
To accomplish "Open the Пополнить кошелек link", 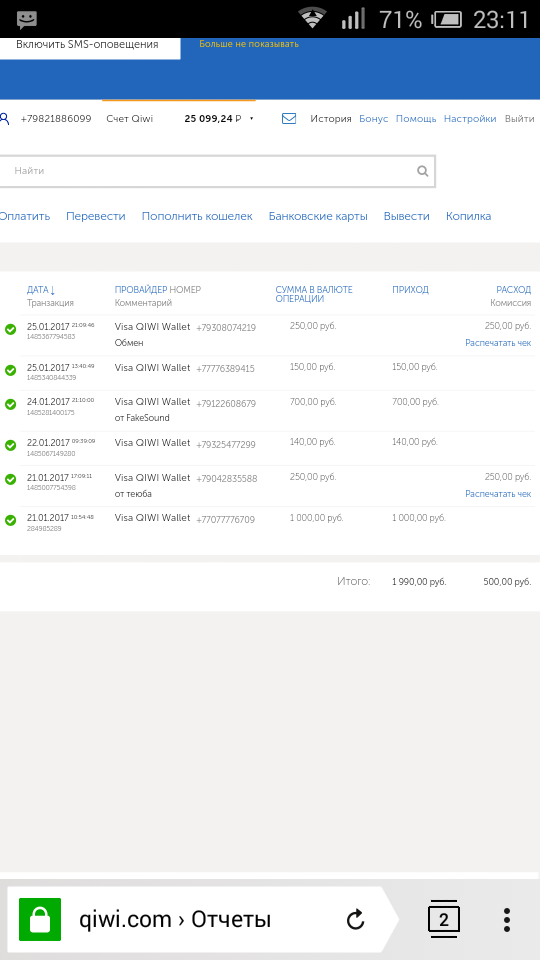I will (197, 216).
